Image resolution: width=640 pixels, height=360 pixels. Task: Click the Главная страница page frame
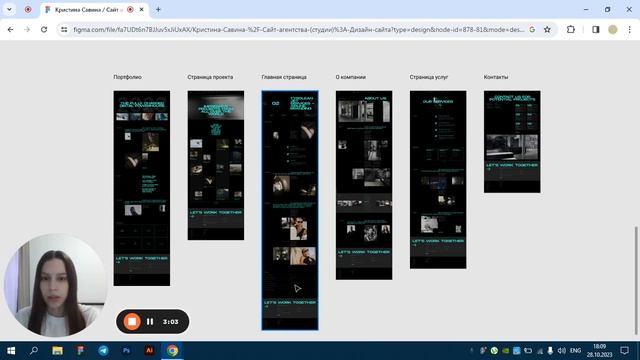point(290,210)
